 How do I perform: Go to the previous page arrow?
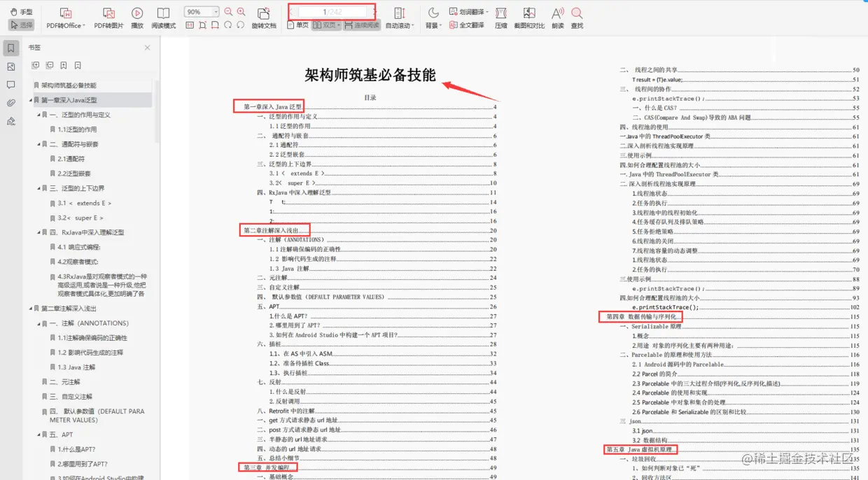pos(290,12)
